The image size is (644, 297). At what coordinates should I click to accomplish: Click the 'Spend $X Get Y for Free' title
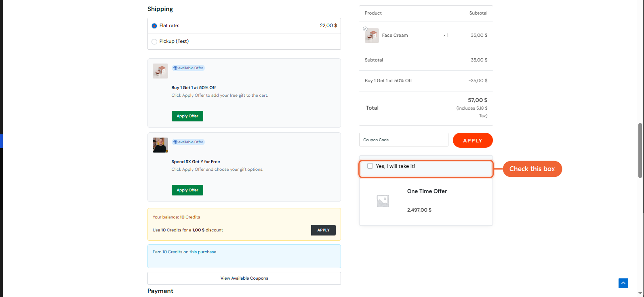196,162
